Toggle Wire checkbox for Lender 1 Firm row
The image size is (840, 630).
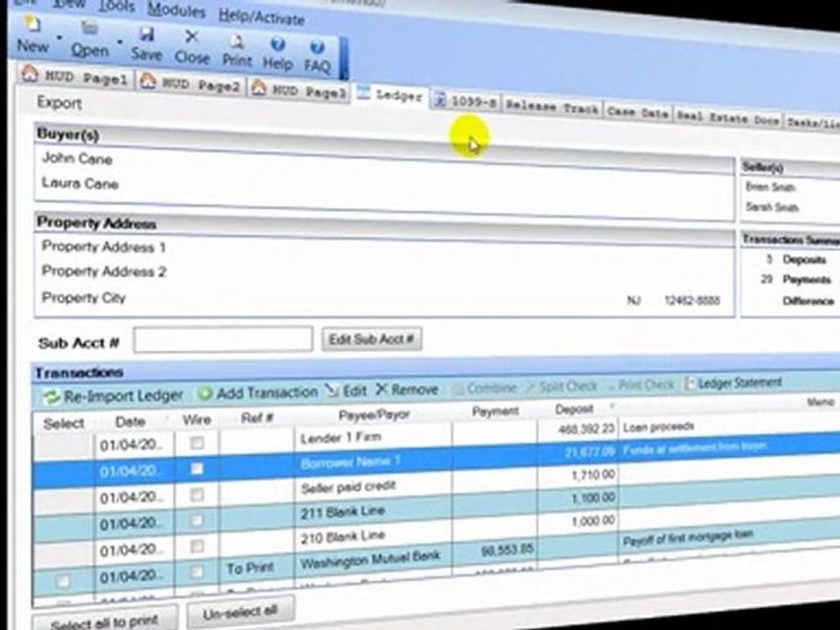197,443
